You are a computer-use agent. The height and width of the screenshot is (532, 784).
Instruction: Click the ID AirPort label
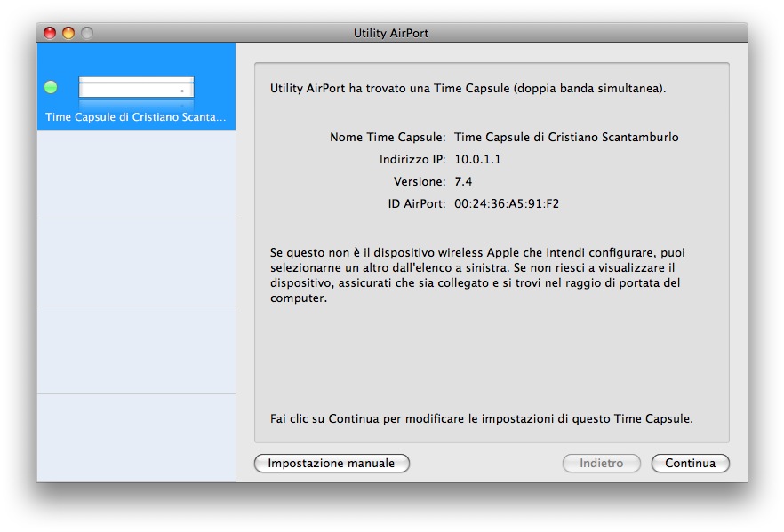tap(417, 203)
